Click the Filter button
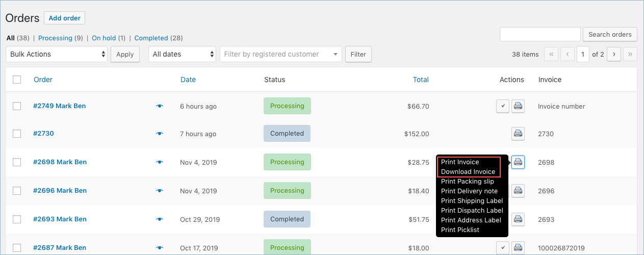Image resolution: width=644 pixels, height=255 pixels. [358, 54]
